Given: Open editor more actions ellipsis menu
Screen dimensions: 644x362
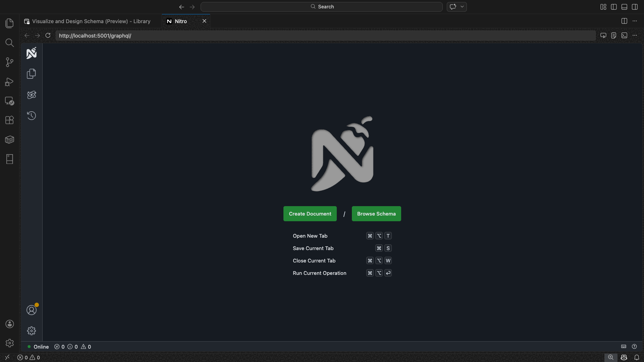Looking at the screenshot, I should (x=635, y=21).
